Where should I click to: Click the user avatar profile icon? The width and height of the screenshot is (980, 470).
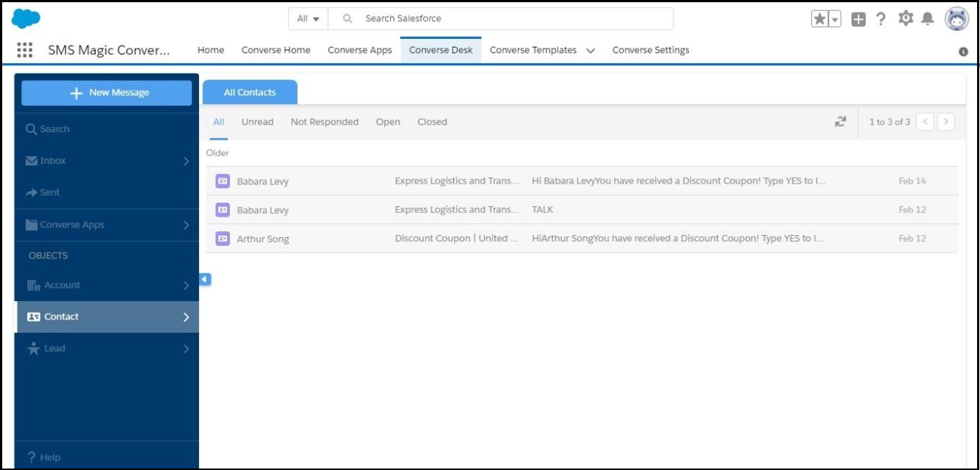[x=956, y=19]
